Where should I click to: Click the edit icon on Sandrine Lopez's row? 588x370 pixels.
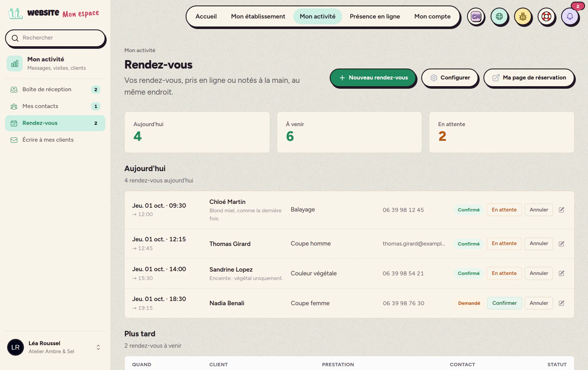(x=562, y=273)
